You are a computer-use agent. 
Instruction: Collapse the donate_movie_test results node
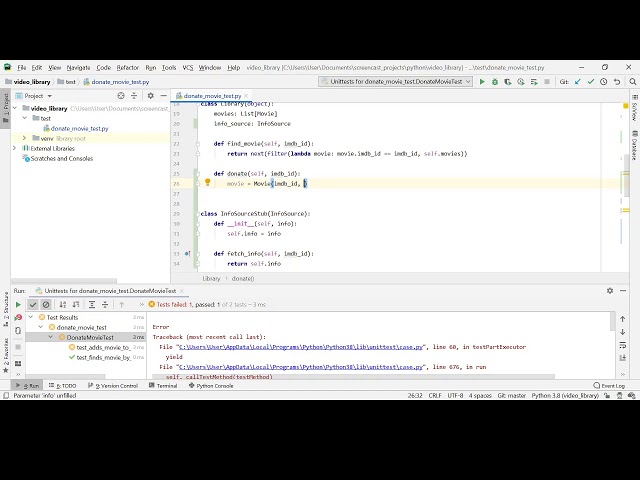(x=41, y=327)
